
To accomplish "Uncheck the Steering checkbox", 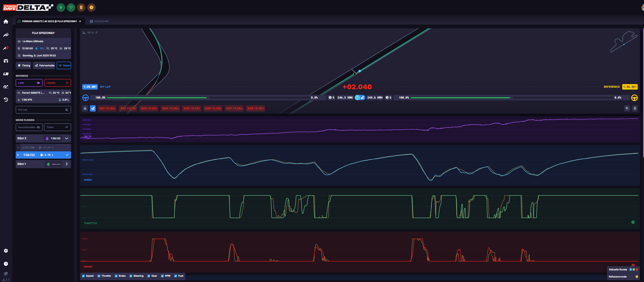I will click(x=131, y=276).
